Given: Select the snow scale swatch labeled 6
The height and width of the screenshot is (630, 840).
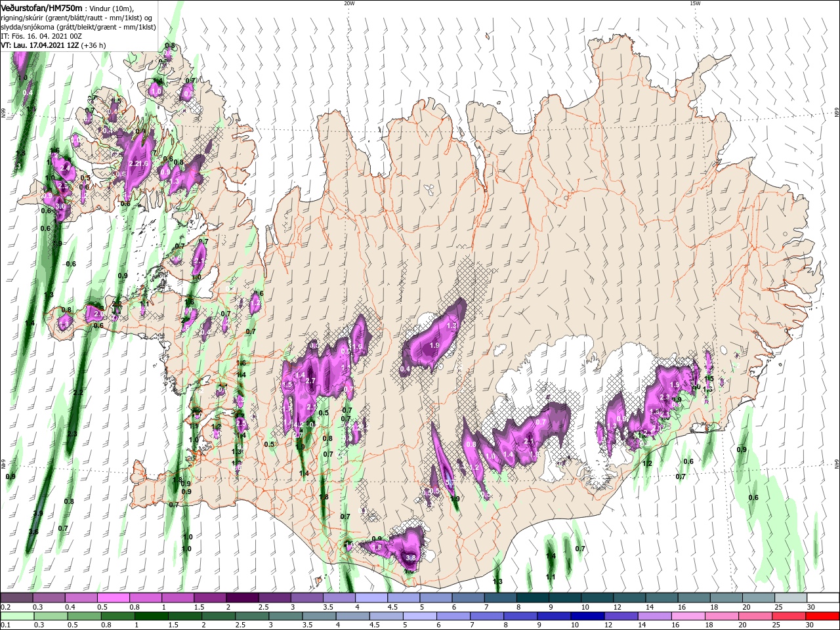Looking at the screenshot, I should tap(468, 598).
